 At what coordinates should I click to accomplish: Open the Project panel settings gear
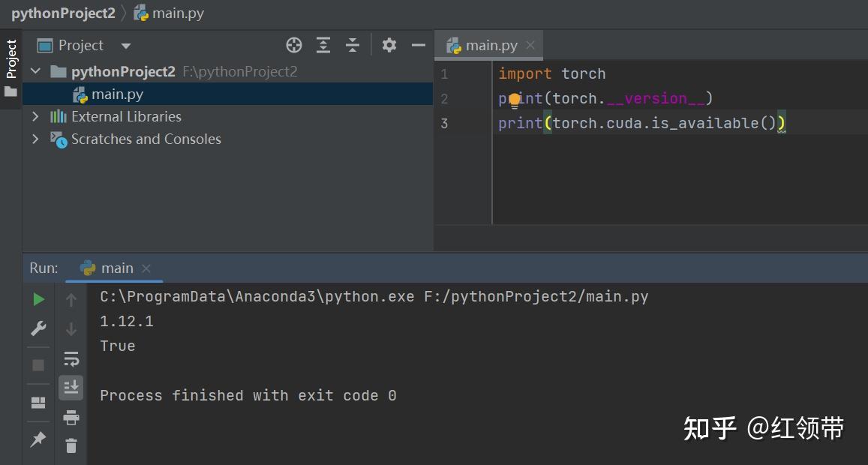click(x=389, y=45)
